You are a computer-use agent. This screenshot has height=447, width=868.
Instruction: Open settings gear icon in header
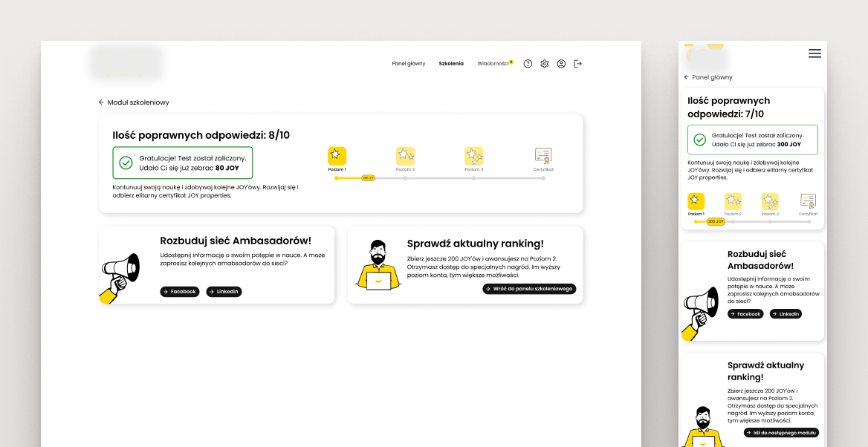(x=545, y=64)
